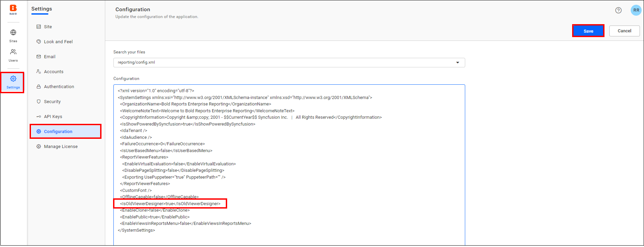Click the closing SystemSettings tag
Image resolution: width=644 pixels, height=247 pixels.
(136, 230)
